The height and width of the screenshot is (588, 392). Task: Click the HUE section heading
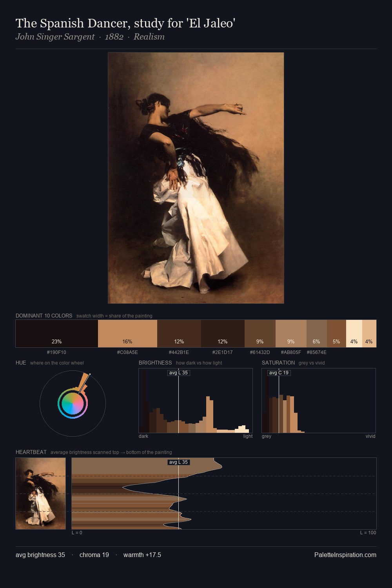21,363
